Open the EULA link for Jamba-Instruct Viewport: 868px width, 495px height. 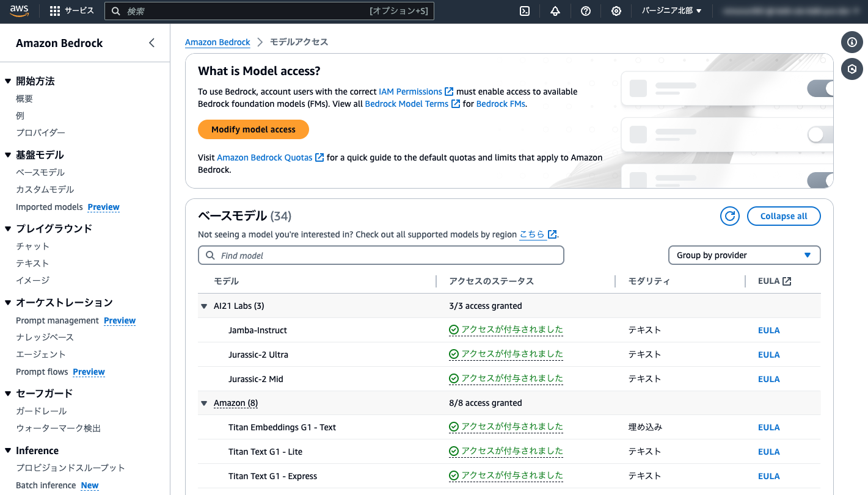pos(769,330)
